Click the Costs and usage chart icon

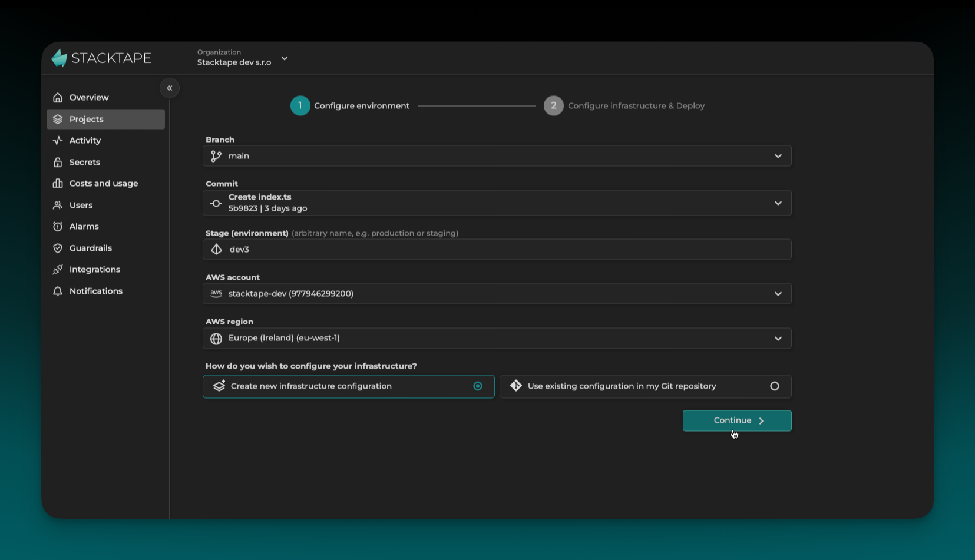[58, 184]
